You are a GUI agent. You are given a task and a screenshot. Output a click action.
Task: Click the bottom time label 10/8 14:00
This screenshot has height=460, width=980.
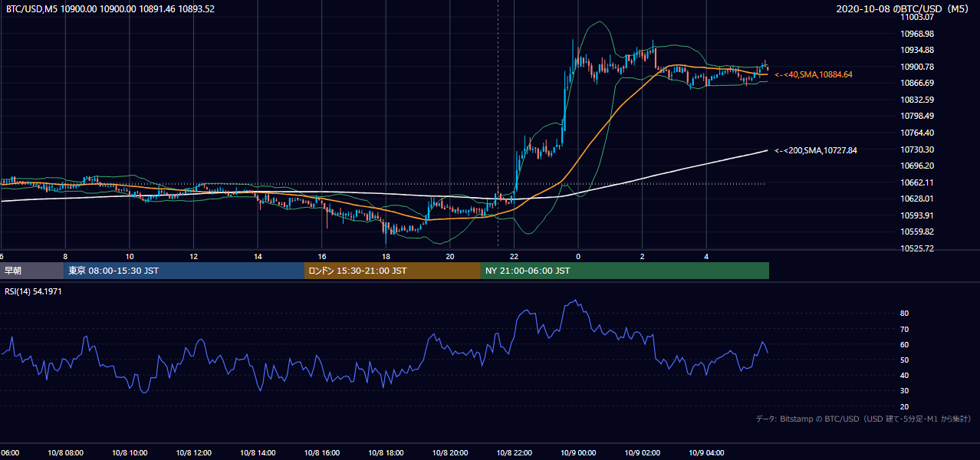pos(258,453)
